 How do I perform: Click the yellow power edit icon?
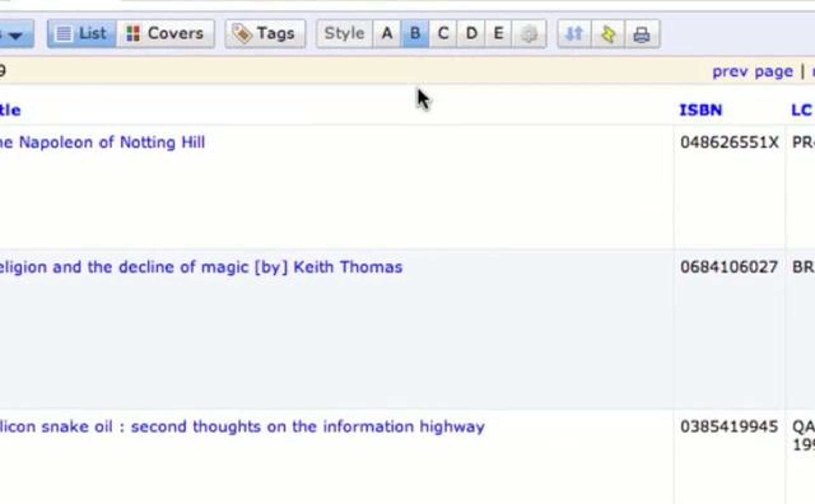(x=608, y=34)
